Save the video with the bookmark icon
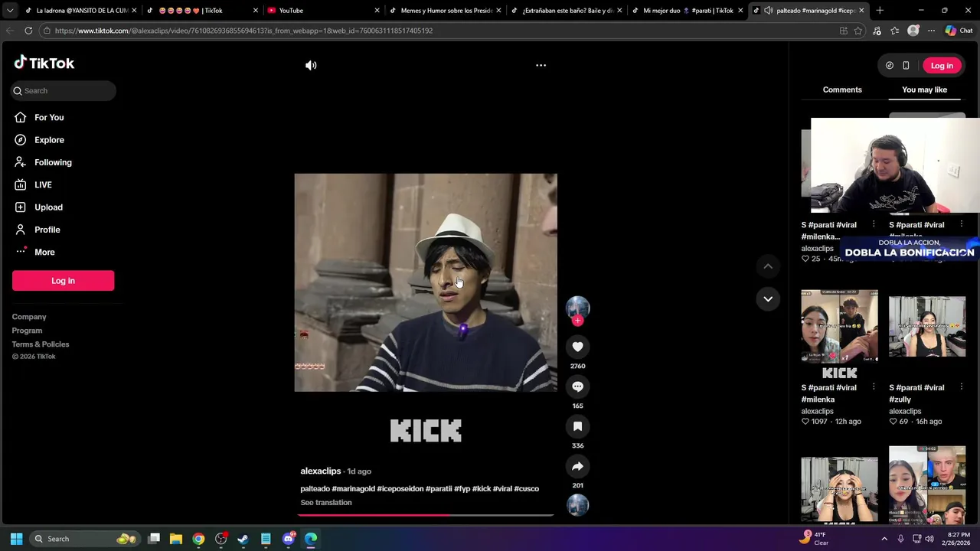Image resolution: width=980 pixels, height=551 pixels. (x=577, y=426)
